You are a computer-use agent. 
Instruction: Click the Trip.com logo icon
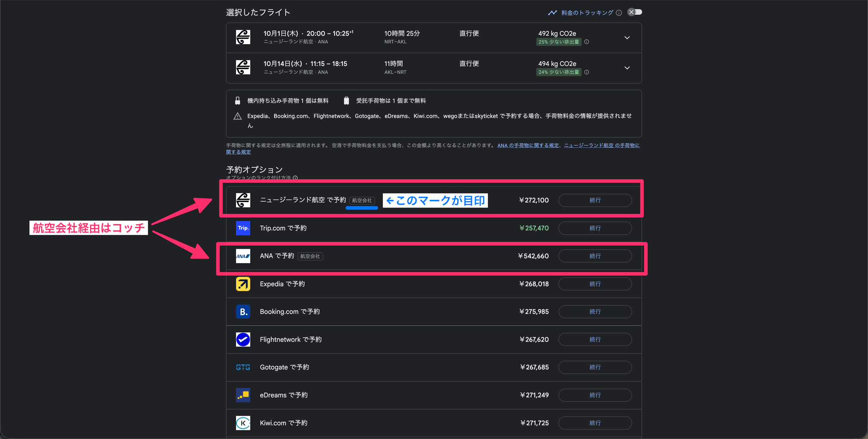[x=243, y=228]
